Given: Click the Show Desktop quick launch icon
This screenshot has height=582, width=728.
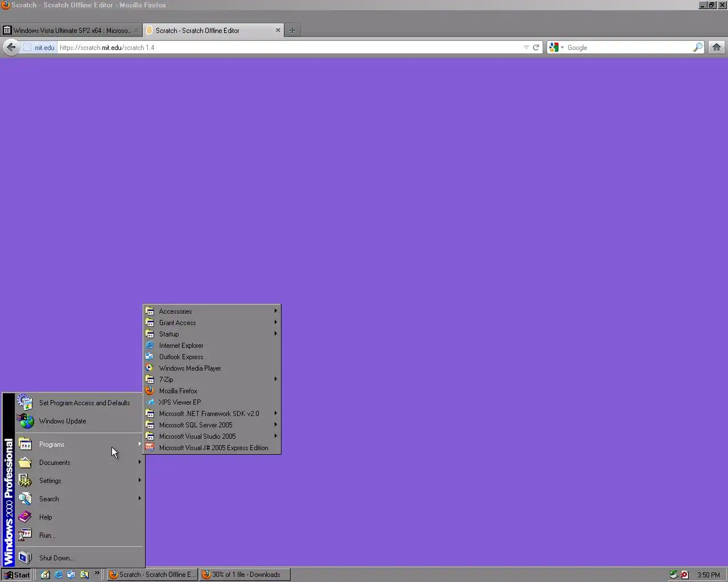Looking at the screenshot, I should pyautogui.click(x=45, y=575).
